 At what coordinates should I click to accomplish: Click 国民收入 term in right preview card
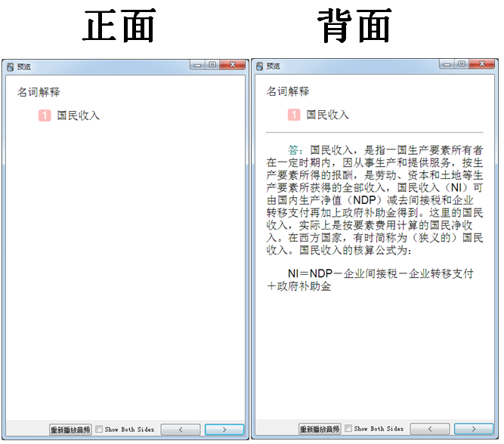click(327, 115)
